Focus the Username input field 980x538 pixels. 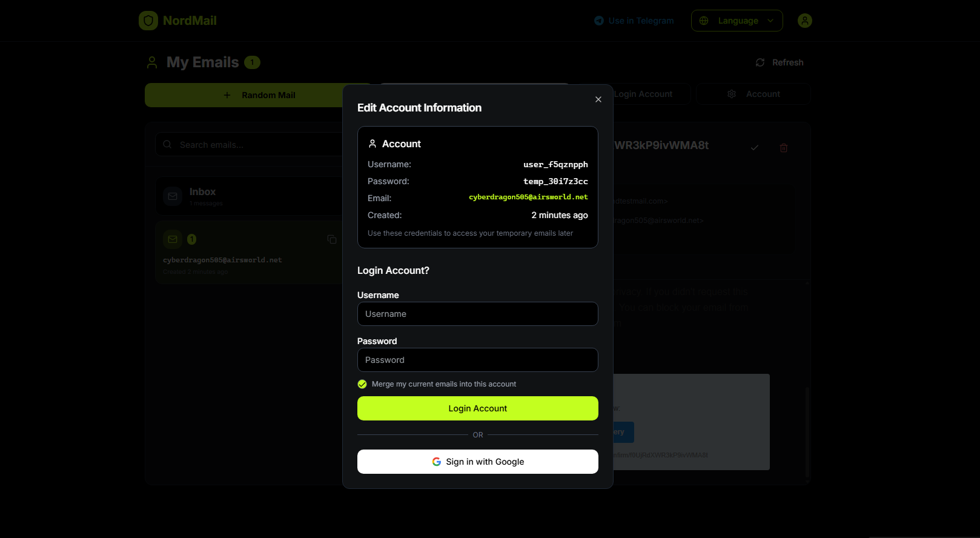478,314
